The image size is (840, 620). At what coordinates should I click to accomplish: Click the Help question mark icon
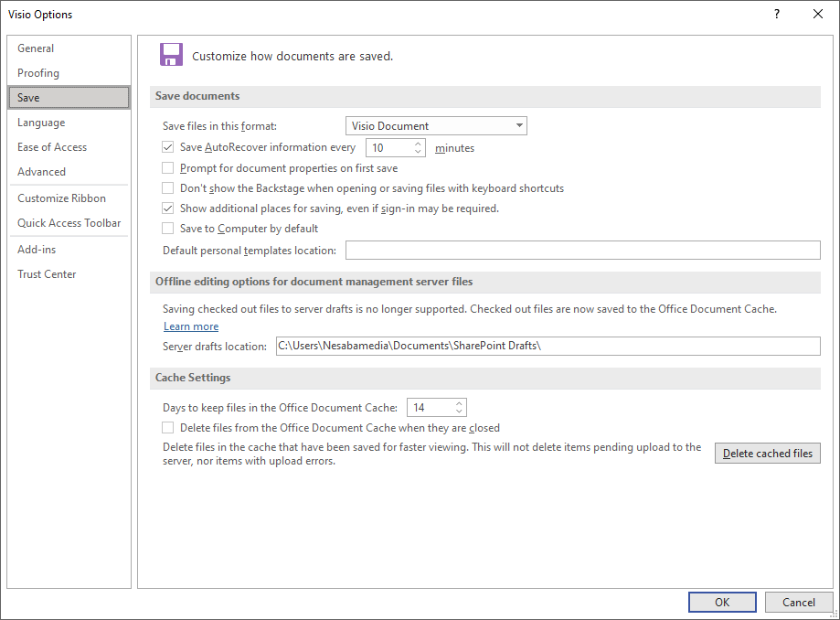[776, 14]
